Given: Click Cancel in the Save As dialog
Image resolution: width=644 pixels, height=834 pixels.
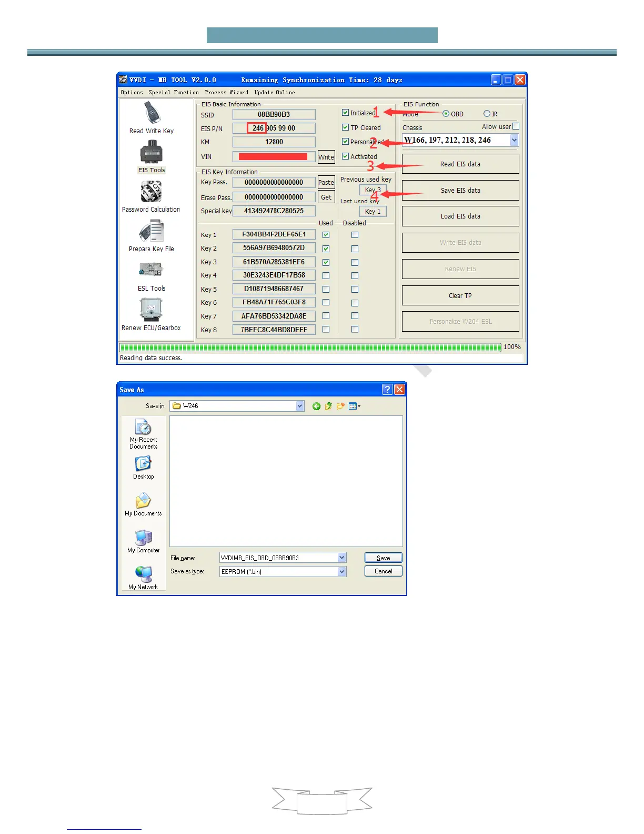Looking at the screenshot, I should click(x=384, y=571).
